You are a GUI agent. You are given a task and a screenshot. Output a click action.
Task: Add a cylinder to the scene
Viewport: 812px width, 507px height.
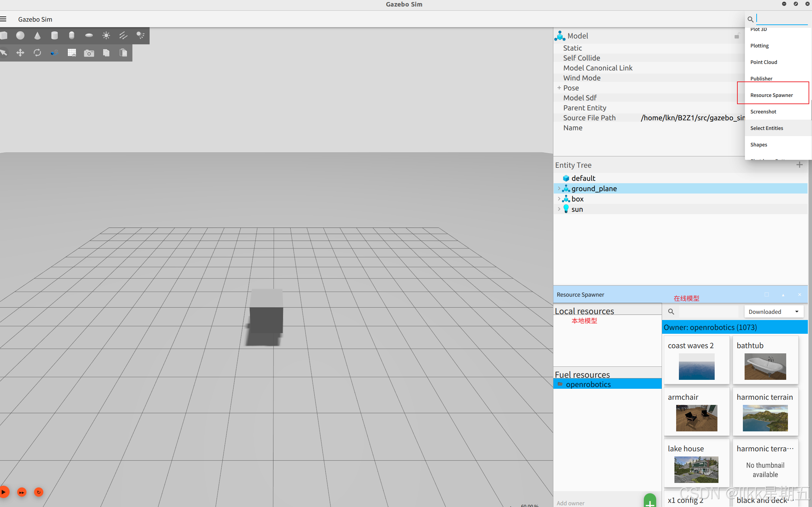click(x=54, y=35)
